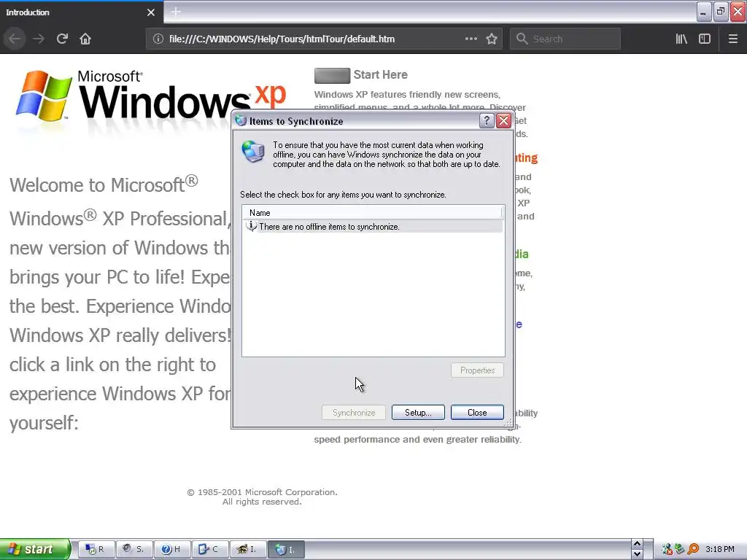Click the help question mark in dialog
The width and height of the screenshot is (747, 560).
pos(487,121)
